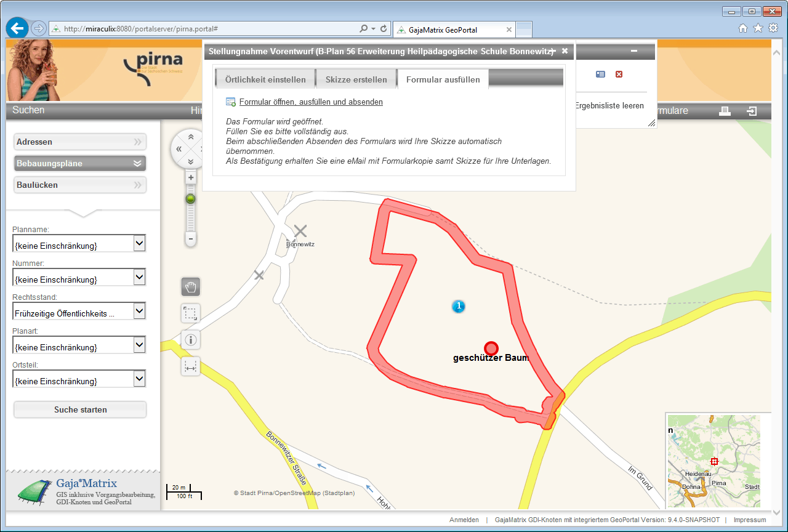Click the login arrow icon in menu bar
Screen dimensions: 788x532
point(751,111)
